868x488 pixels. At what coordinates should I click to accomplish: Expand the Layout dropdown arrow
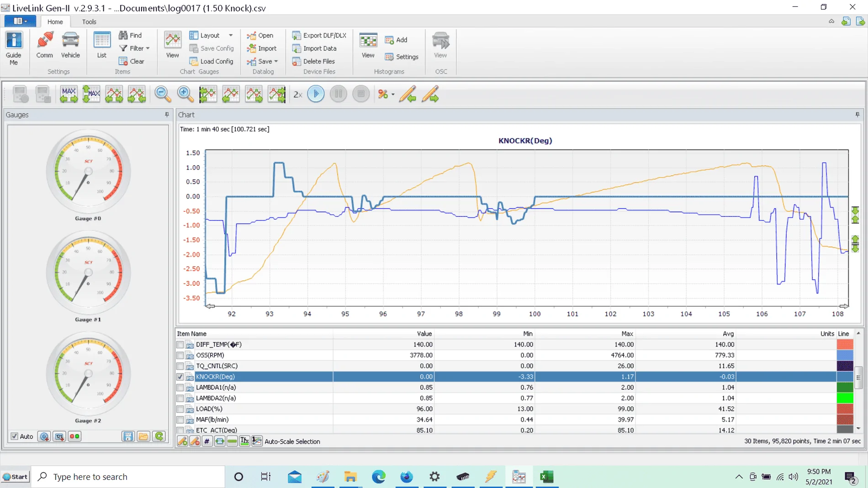231,35
